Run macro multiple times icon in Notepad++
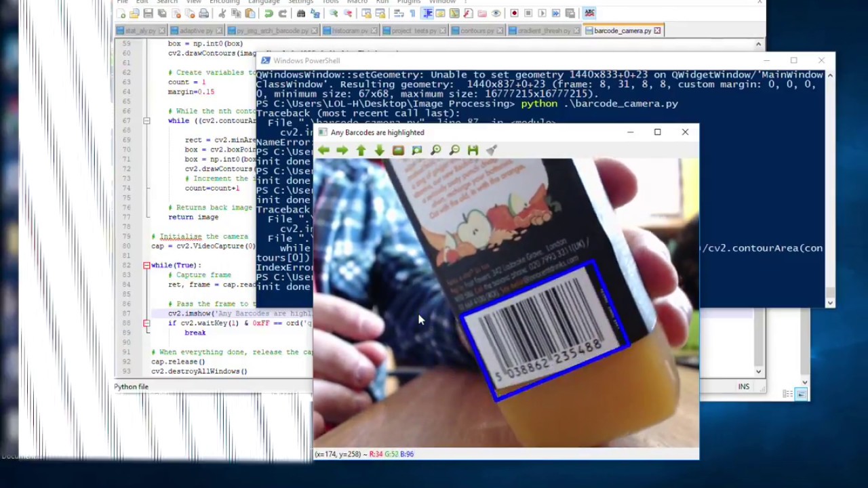Screen dimensions: 868x488 (556, 13)
